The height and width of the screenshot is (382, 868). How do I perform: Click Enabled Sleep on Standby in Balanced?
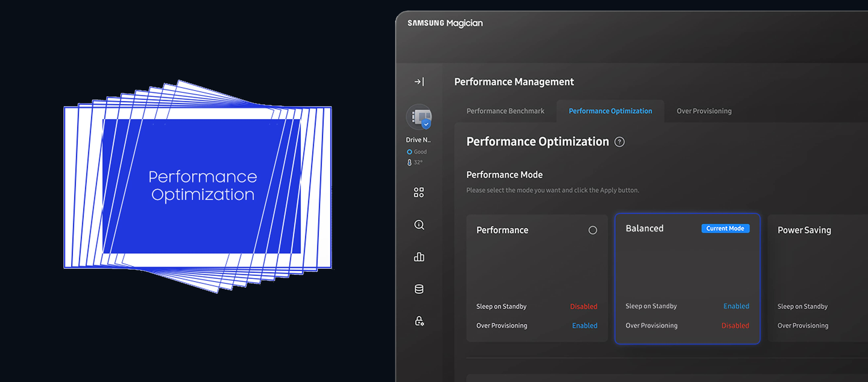(736, 306)
